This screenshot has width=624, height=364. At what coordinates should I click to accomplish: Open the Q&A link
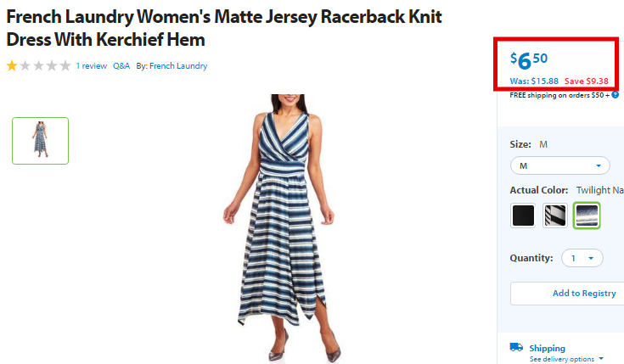(x=121, y=66)
